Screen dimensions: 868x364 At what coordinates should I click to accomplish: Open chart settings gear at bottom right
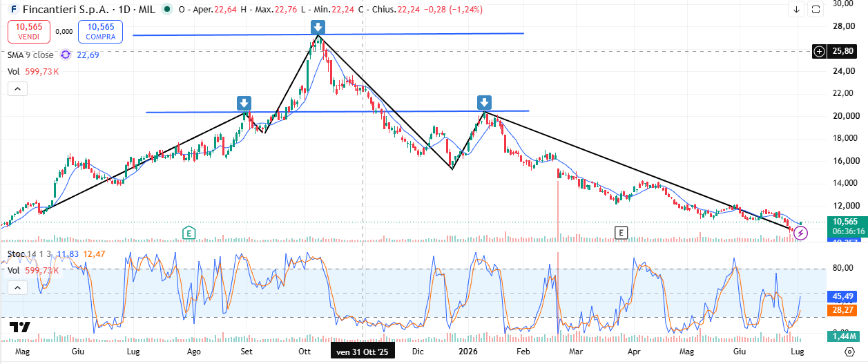point(849,351)
